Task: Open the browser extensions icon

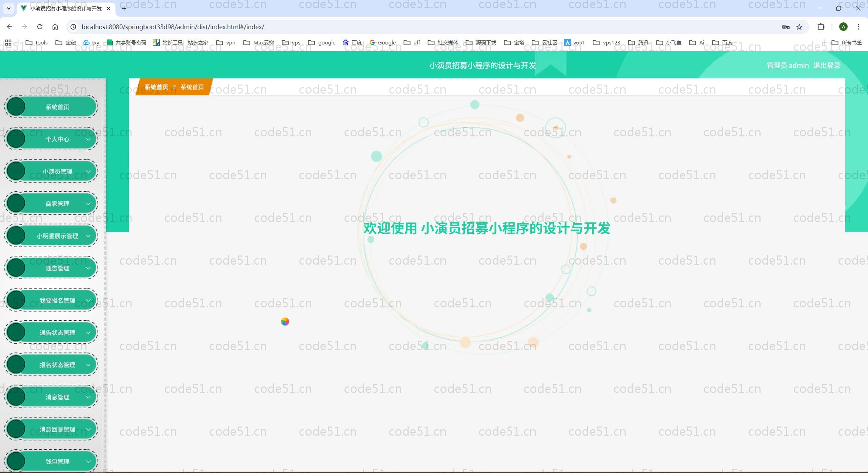Action: pos(821,27)
